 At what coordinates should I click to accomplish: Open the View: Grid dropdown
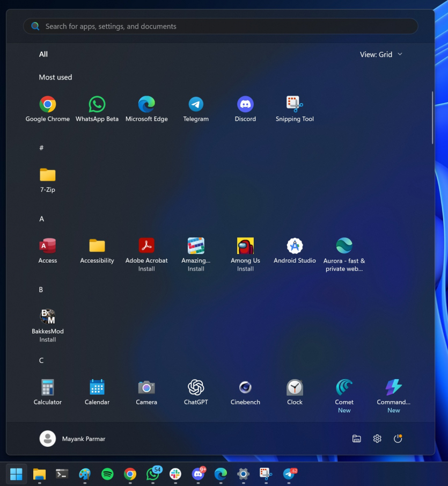click(381, 54)
